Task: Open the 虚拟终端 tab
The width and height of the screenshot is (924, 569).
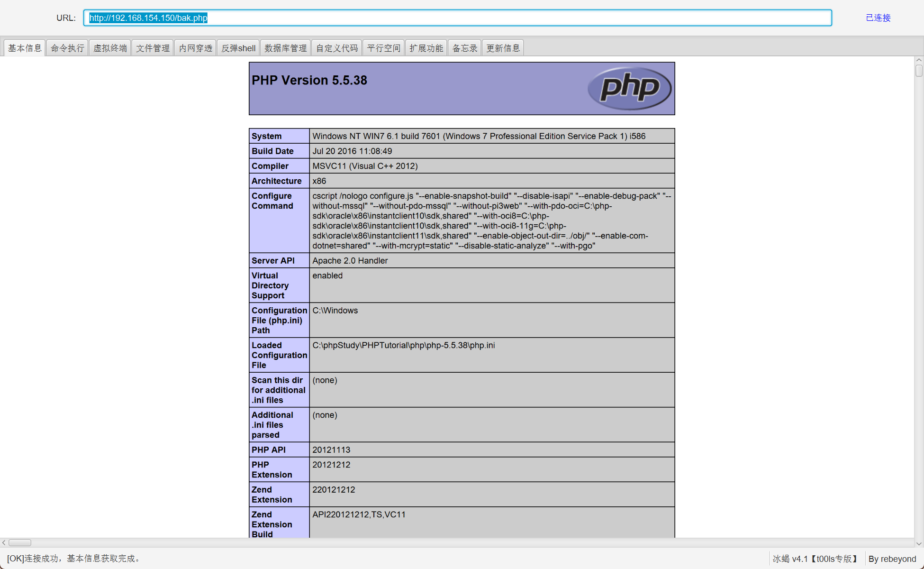Action: (110, 48)
